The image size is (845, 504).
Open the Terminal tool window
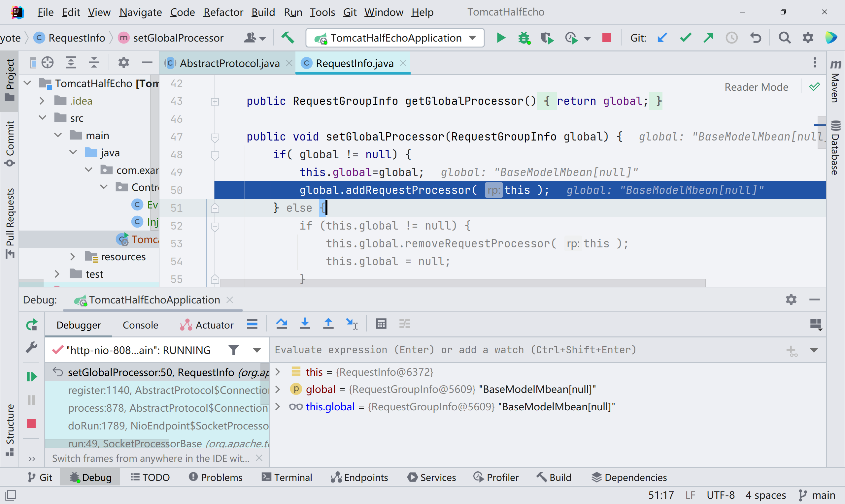[x=287, y=478]
